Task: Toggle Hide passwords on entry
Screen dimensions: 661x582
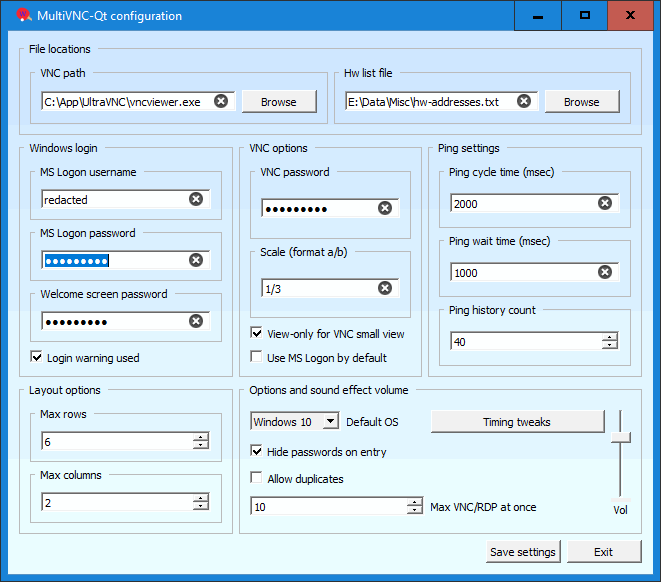Action: pyautogui.click(x=256, y=451)
